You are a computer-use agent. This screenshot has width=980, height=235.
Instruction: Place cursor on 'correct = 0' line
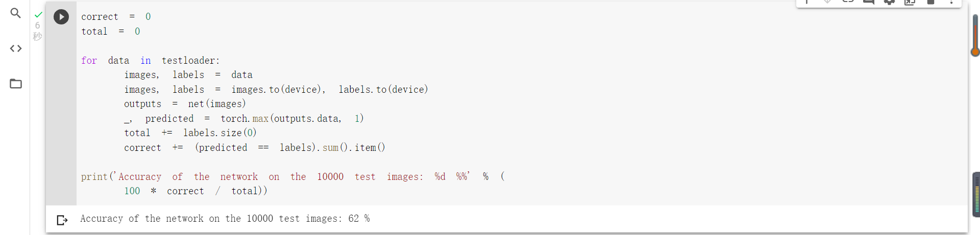(x=116, y=17)
